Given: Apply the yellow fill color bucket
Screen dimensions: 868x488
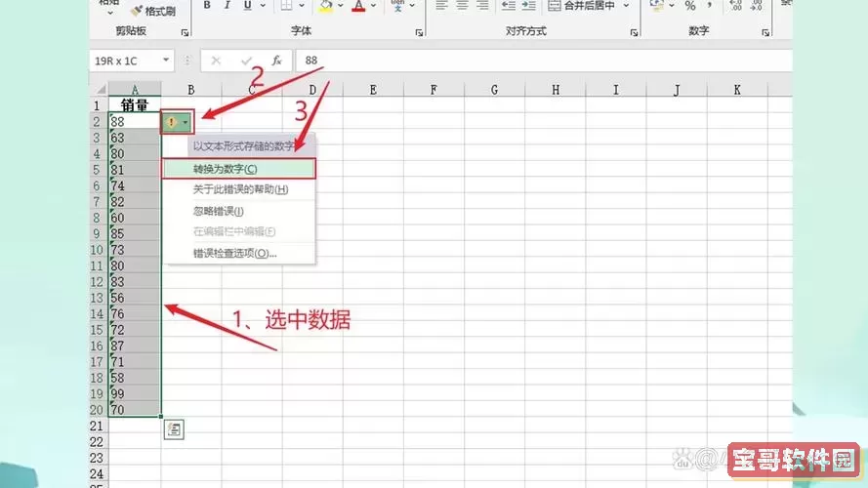Looking at the screenshot, I should point(326,6).
